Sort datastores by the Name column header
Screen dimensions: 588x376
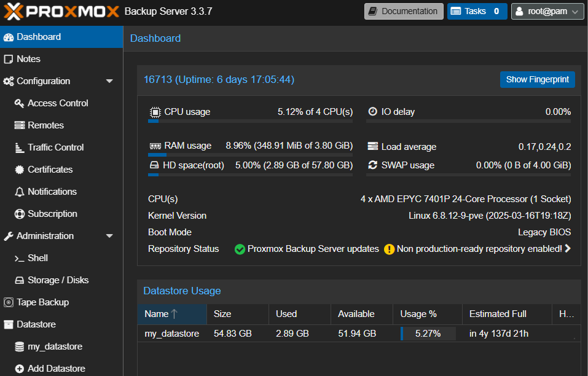157,314
